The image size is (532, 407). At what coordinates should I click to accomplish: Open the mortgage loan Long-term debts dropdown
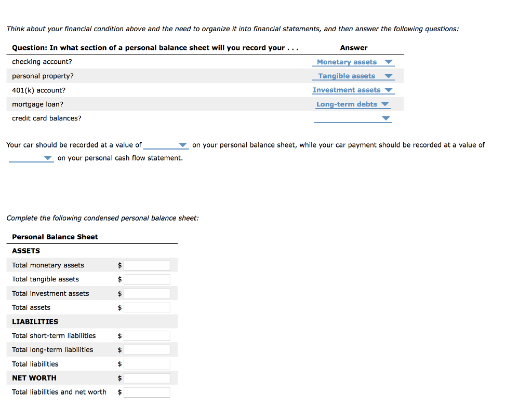[x=353, y=104]
